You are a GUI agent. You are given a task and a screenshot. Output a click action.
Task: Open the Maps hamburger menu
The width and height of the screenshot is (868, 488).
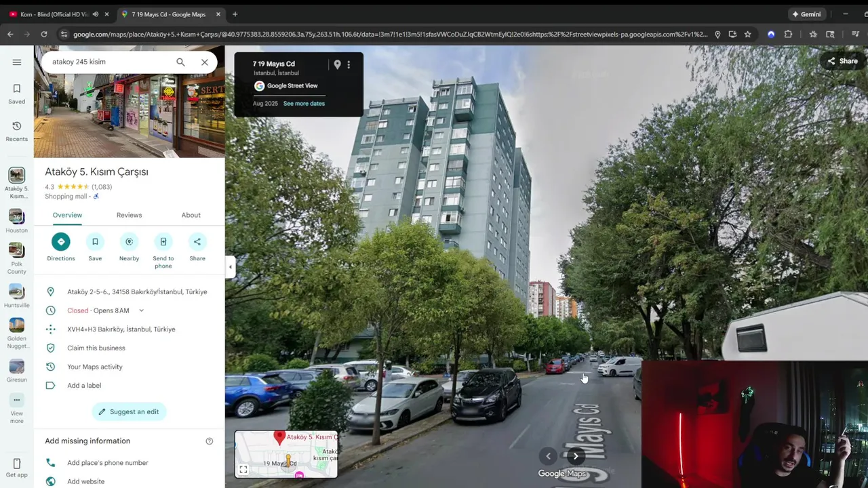click(17, 62)
